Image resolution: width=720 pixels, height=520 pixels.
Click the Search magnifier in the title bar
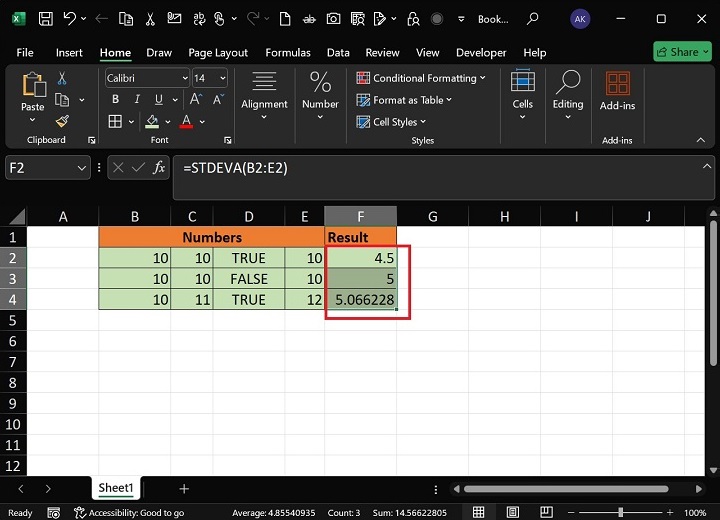tap(533, 19)
